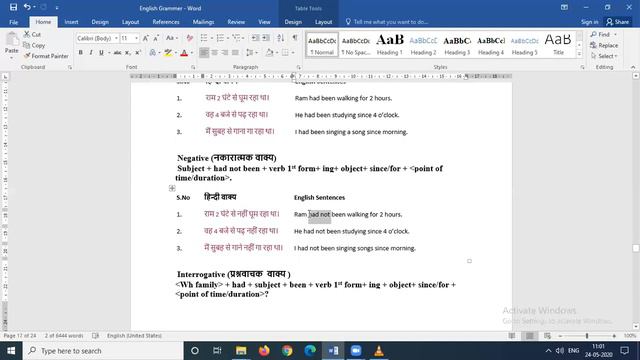
Task: Click Find button
Action: coord(600,34)
